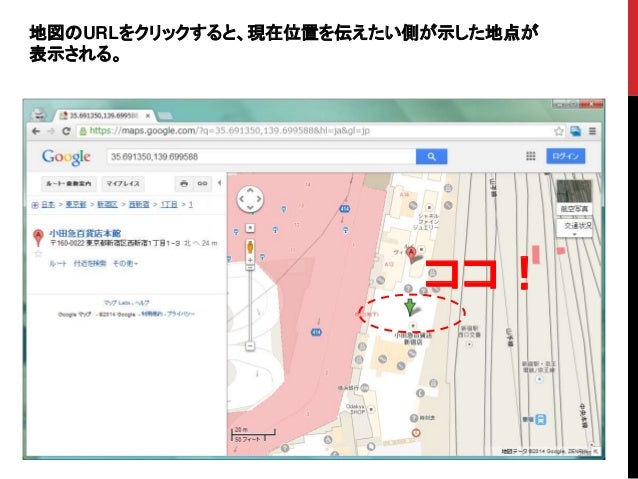
Task: Open the マップ Labs footer link
Action: pos(116,303)
